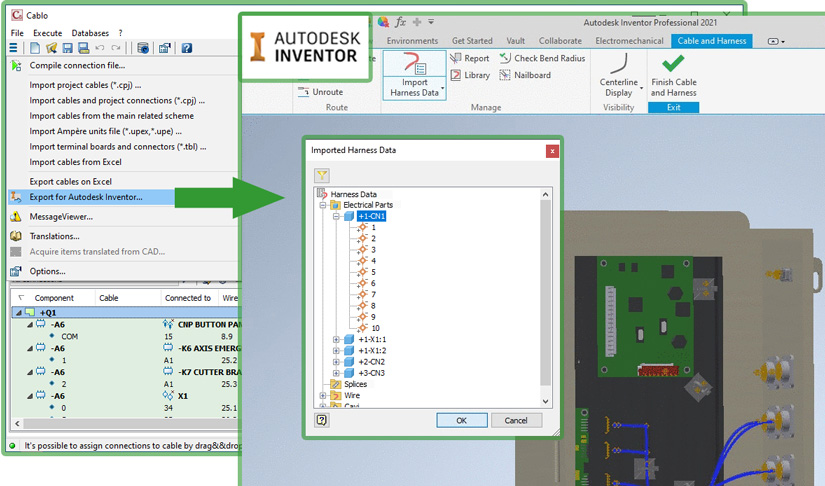Collapse the -A6 row connected to CNP BUTTON

pyautogui.click(x=30, y=325)
